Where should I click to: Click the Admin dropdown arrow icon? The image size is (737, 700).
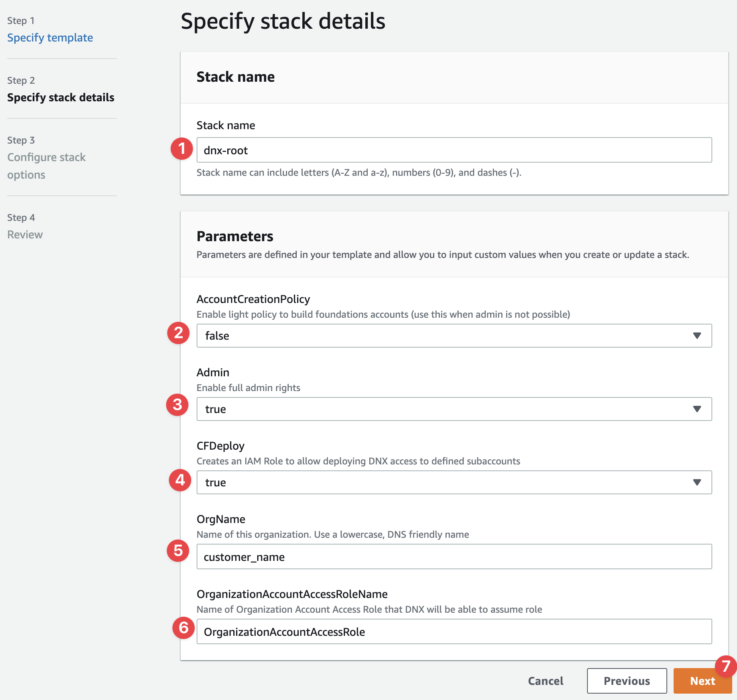click(697, 409)
